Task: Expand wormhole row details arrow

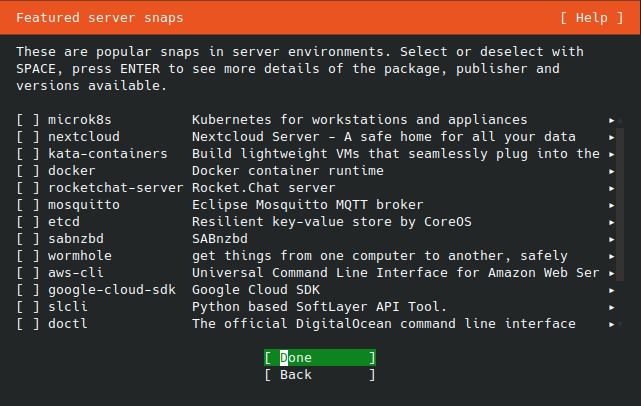Action: click(x=612, y=256)
